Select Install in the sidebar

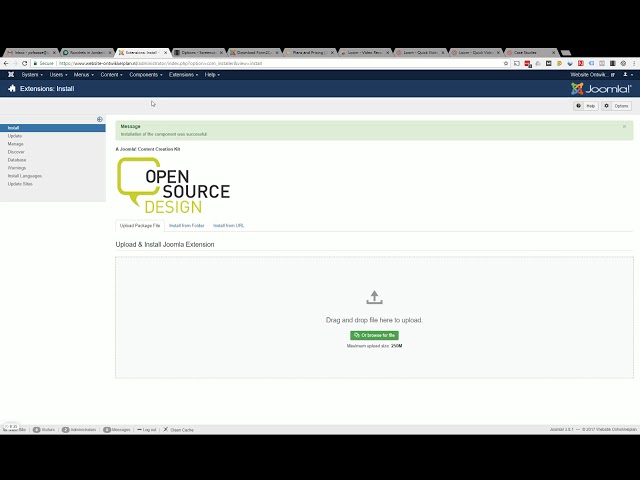(x=53, y=128)
